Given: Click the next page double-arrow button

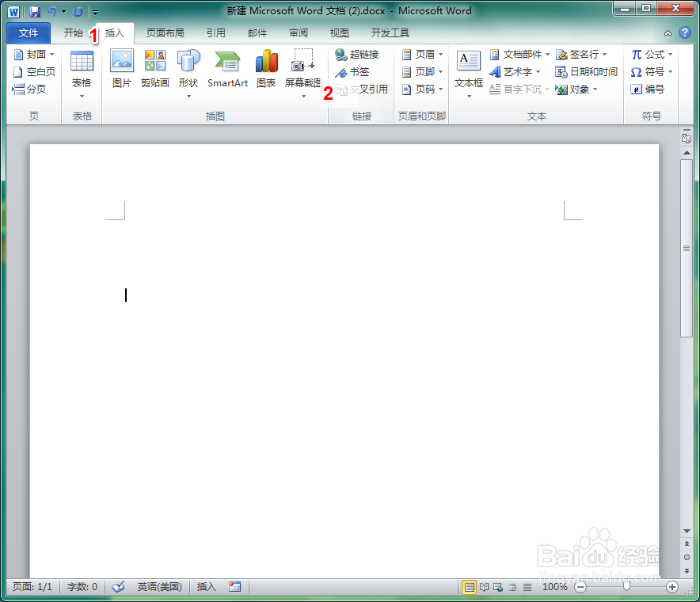Looking at the screenshot, I should pyautogui.click(x=687, y=571).
